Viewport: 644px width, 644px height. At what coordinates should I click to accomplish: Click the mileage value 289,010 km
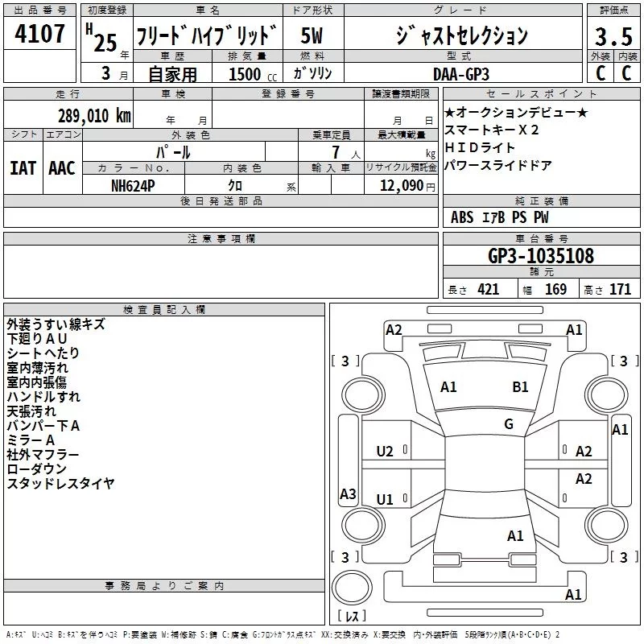93,116
